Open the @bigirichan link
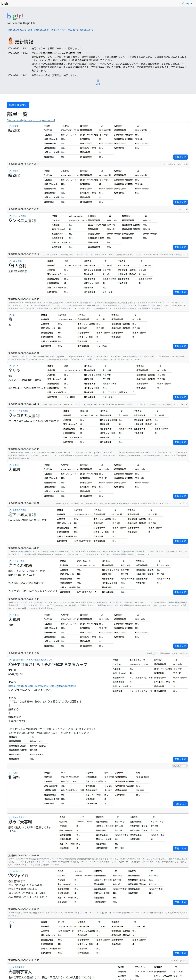 [x=41, y=30]
